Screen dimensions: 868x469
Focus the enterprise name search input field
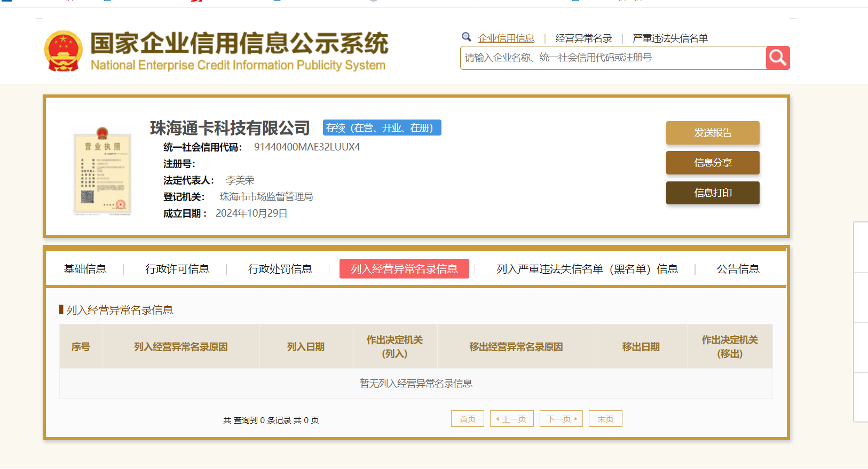point(613,58)
